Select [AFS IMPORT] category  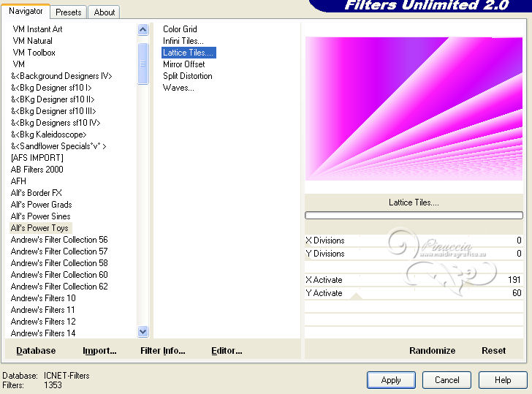coord(37,158)
